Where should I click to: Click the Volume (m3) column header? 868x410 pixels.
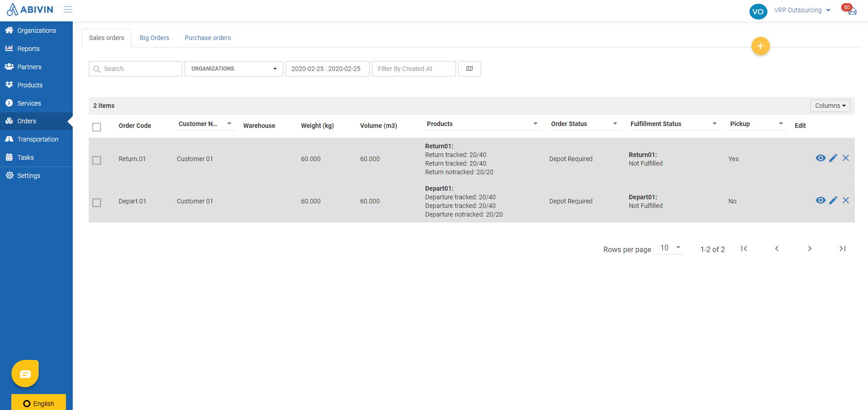point(378,126)
